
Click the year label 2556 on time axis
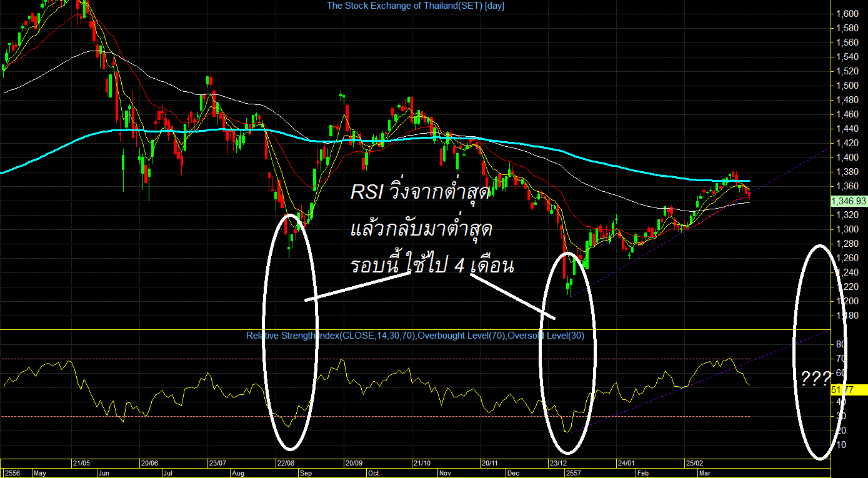coord(12,473)
